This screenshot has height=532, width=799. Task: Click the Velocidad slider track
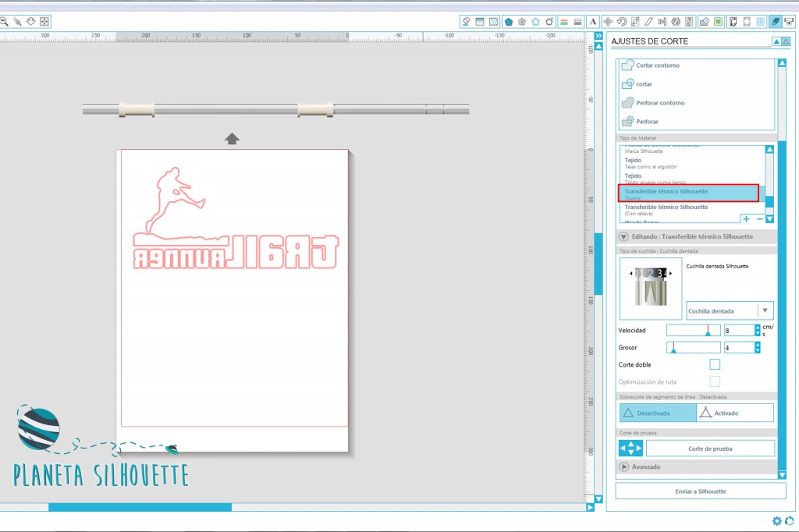(694, 330)
